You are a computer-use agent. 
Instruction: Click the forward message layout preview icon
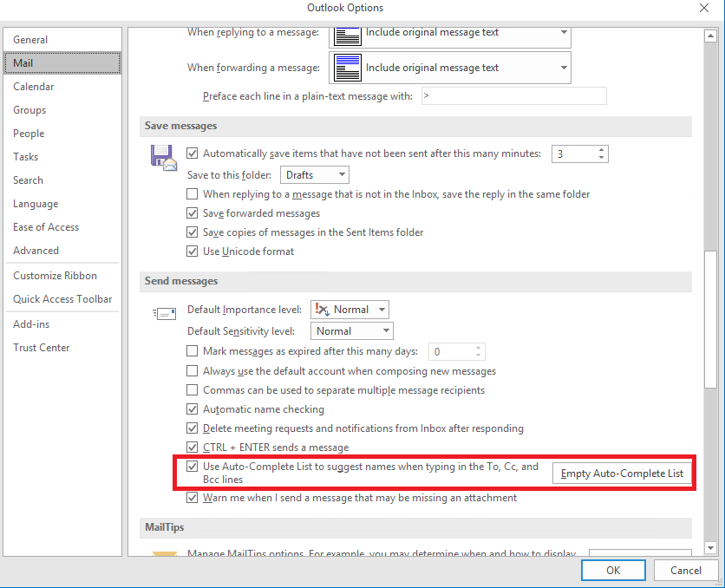point(347,68)
